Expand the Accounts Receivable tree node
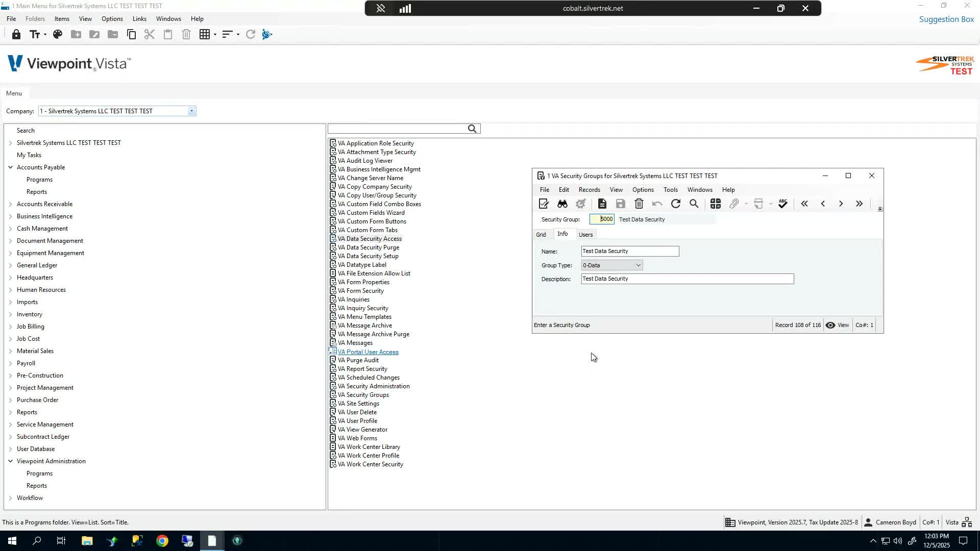 pyautogui.click(x=10, y=204)
